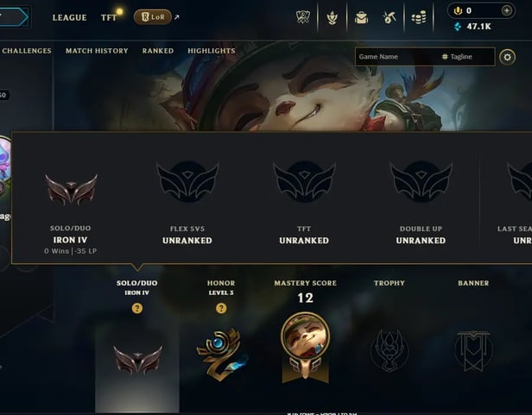Image resolution: width=532 pixels, height=415 pixels.
Task: Open profile settings gear icon
Action: click(x=507, y=57)
